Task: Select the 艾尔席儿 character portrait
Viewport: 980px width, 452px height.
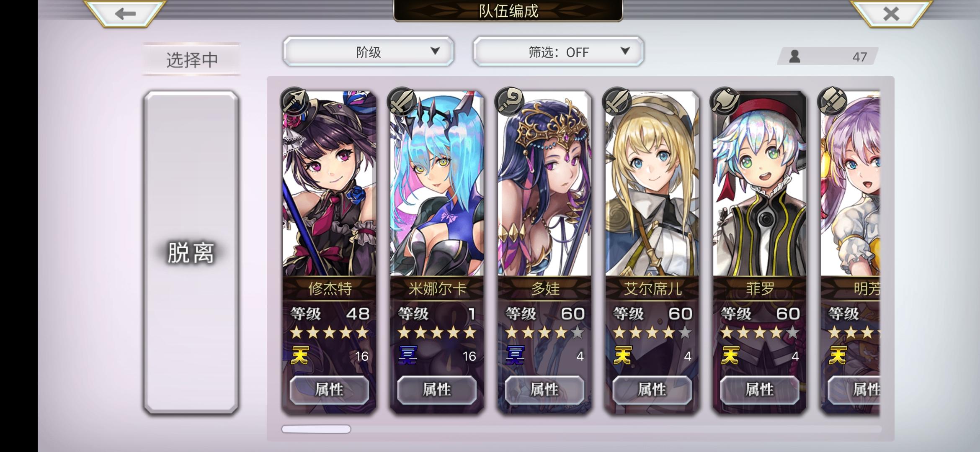Action: coord(652,184)
